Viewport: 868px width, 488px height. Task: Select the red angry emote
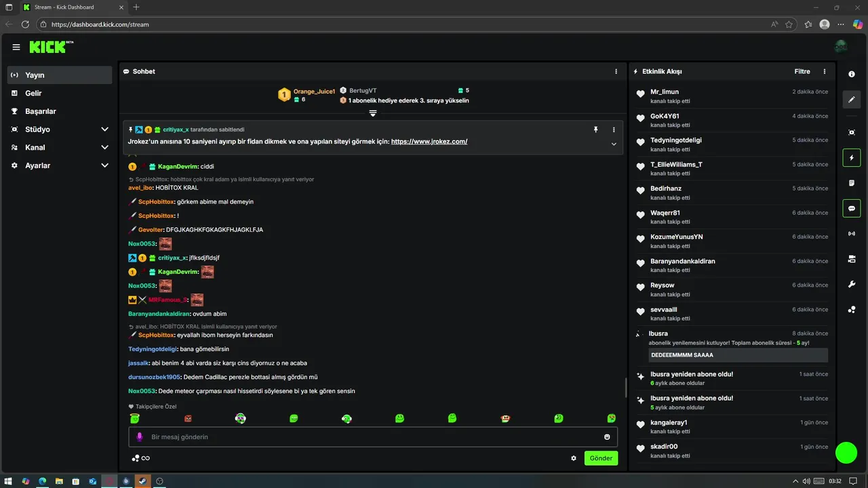click(189, 418)
